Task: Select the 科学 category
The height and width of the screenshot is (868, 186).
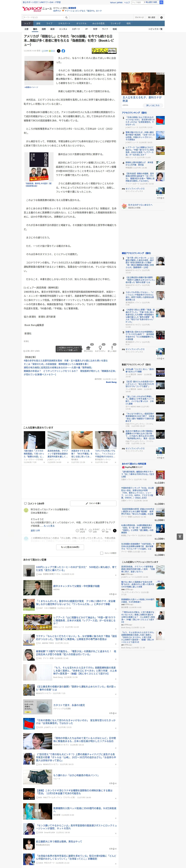Action: 95,29
